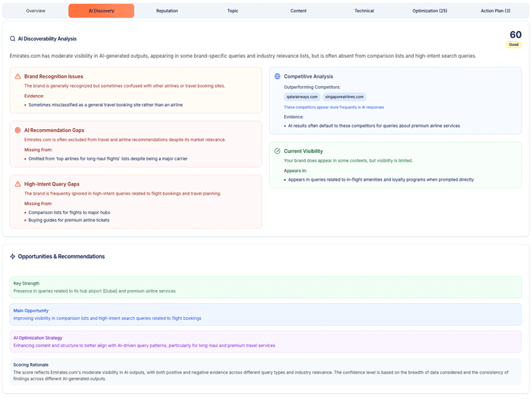This screenshot has height=399, width=532.
Task: Open the Reputation tab
Action: tap(167, 11)
